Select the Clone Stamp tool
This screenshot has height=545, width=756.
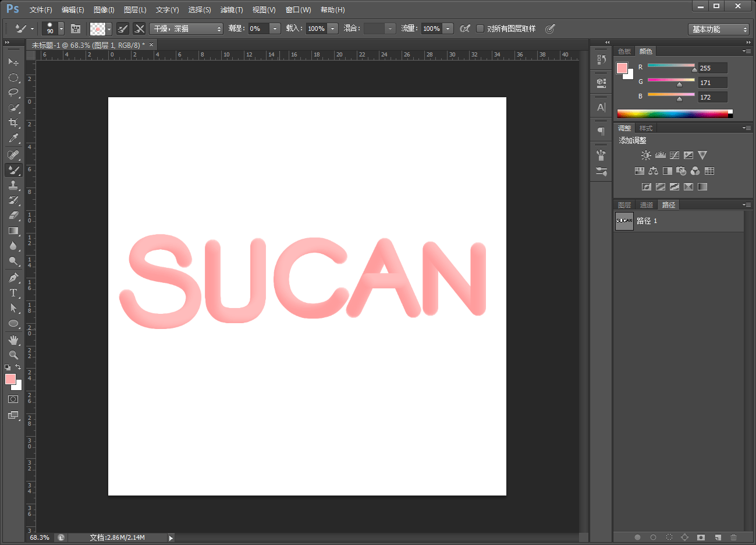(13, 185)
